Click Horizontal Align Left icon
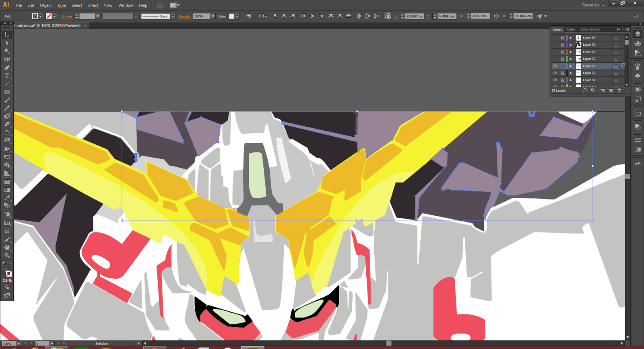The image size is (644, 349). click(275, 16)
